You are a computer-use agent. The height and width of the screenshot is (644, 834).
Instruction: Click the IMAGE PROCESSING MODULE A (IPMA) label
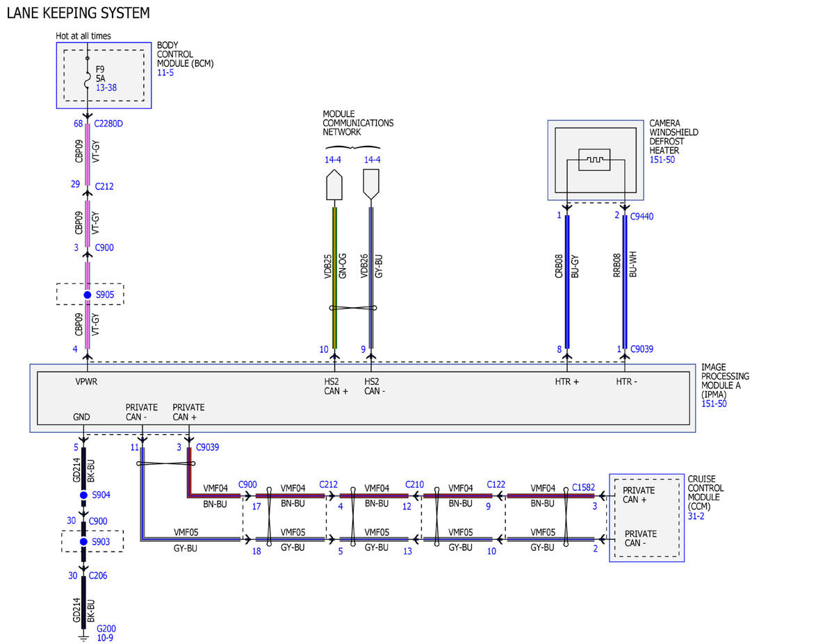click(726, 381)
